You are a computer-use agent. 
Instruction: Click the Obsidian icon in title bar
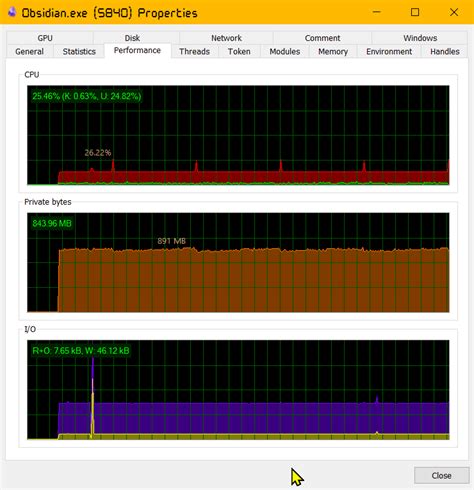click(x=12, y=12)
